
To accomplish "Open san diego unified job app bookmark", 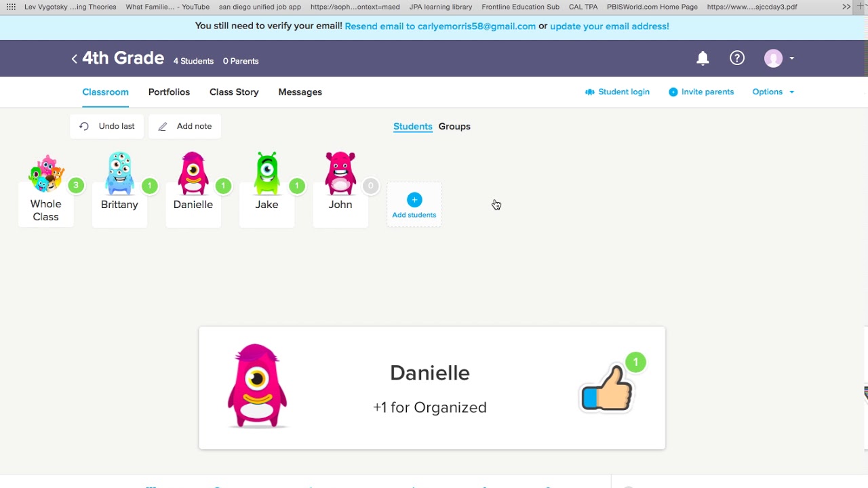I will pos(260,7).
